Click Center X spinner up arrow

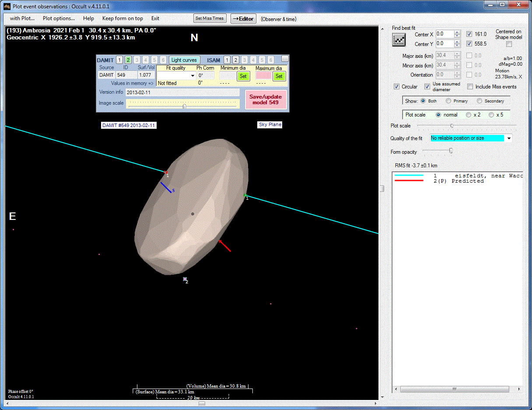[x=457, y=32]
